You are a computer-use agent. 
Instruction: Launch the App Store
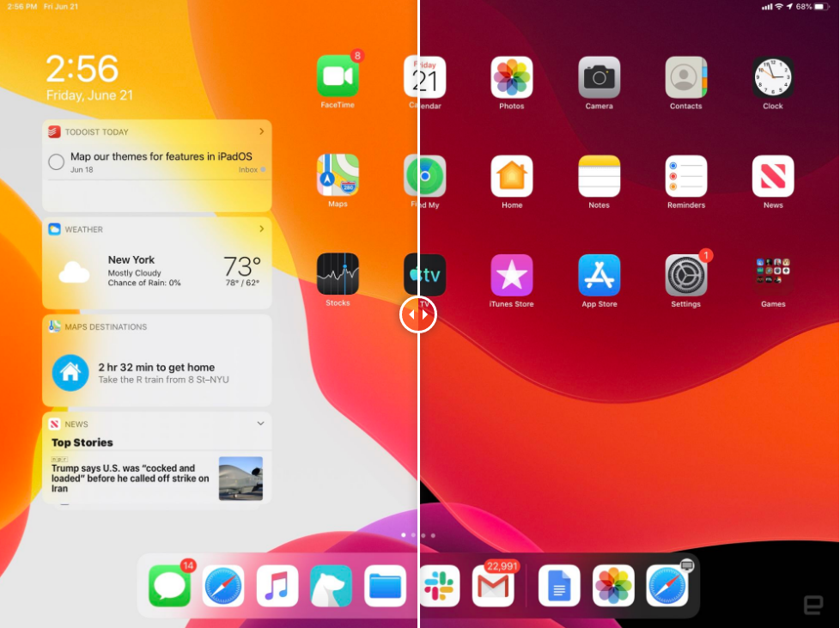tap(599, 275)
